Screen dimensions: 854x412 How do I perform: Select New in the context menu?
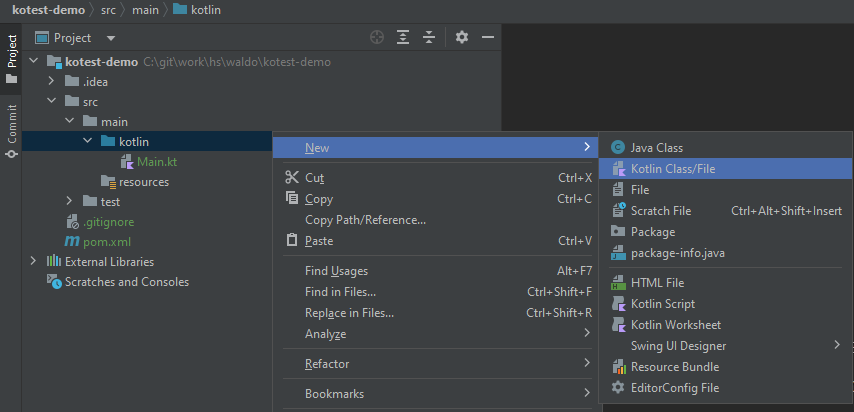435,147
